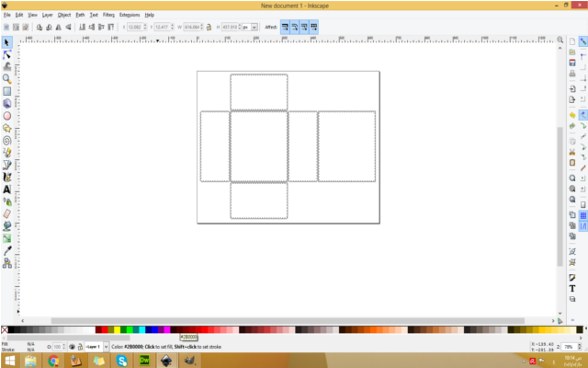Open Skype from the taskbar

tap(122, 361)
